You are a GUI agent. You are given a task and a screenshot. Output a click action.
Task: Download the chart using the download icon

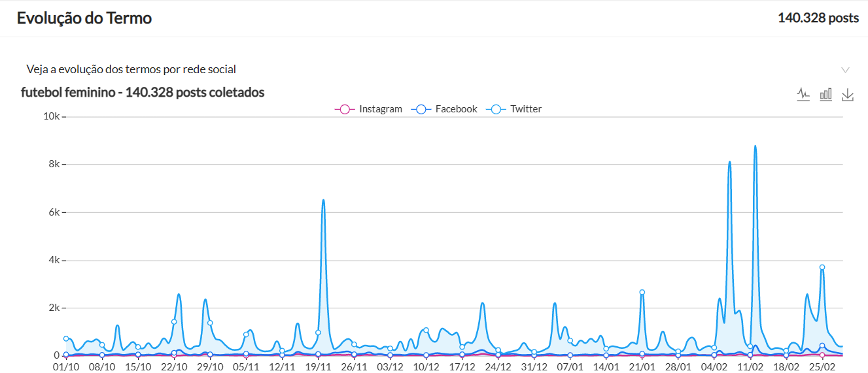(x=848, y=95)
